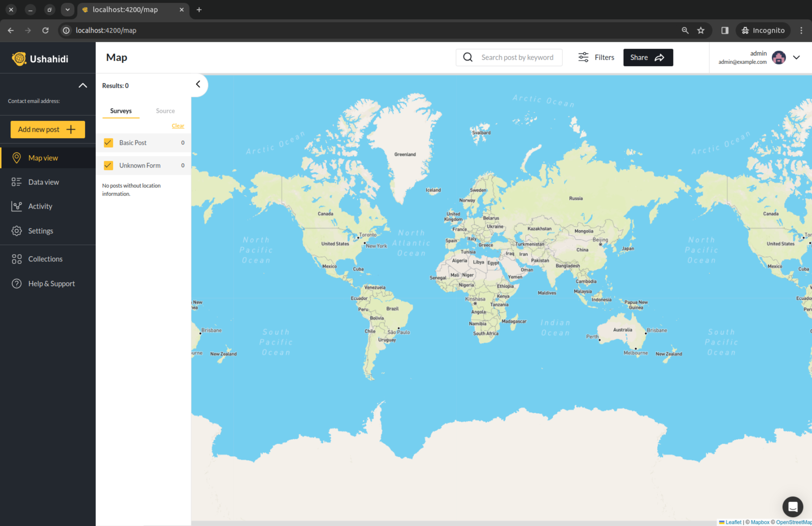Open the Collections grid icon

pyautogui.click(x=16, y=259)
